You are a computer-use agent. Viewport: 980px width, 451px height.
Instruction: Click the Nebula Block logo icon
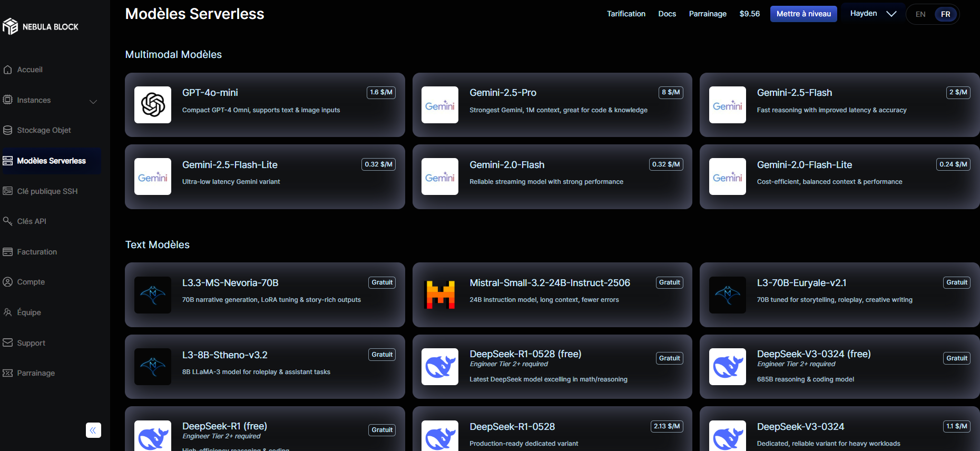pos(10,26)
